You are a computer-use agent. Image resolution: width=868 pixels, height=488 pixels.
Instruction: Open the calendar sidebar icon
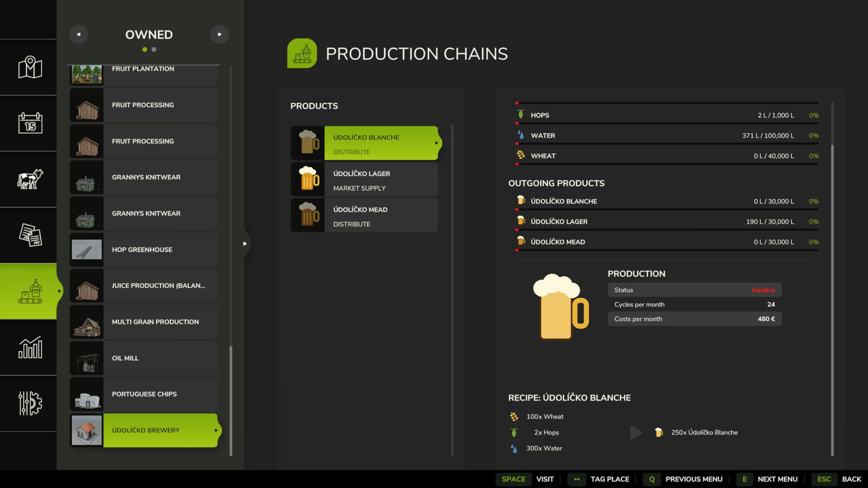pos(30,123)
